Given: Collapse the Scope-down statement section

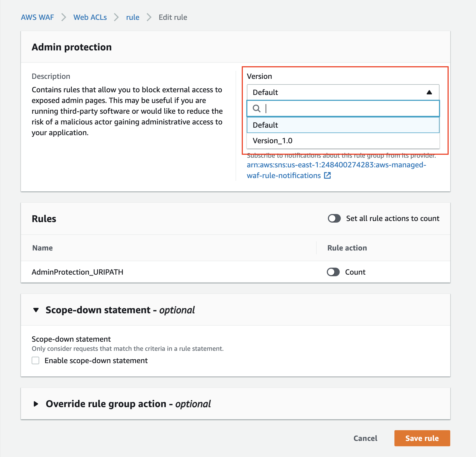Looking at the screenshot, I should pos(36,310).
